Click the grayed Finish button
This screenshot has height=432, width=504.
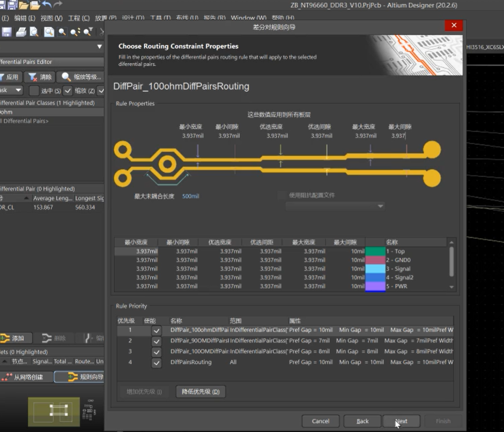(443, 421)
